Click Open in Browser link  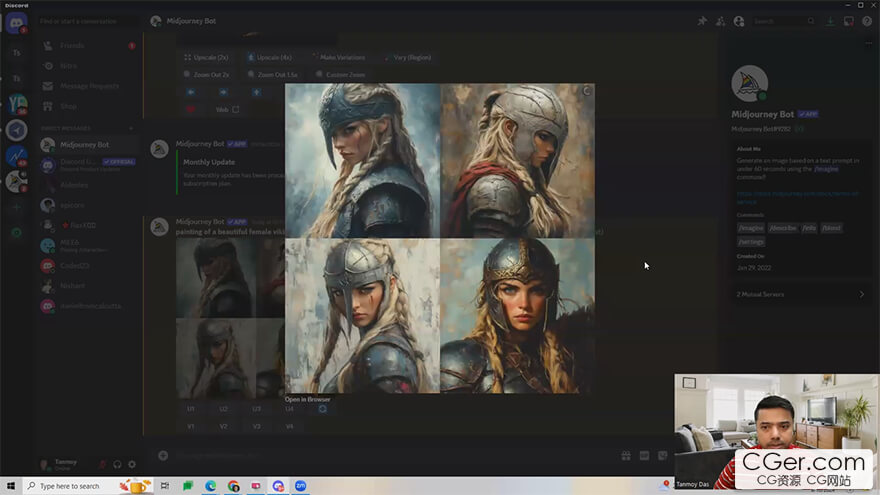[307, 400]
